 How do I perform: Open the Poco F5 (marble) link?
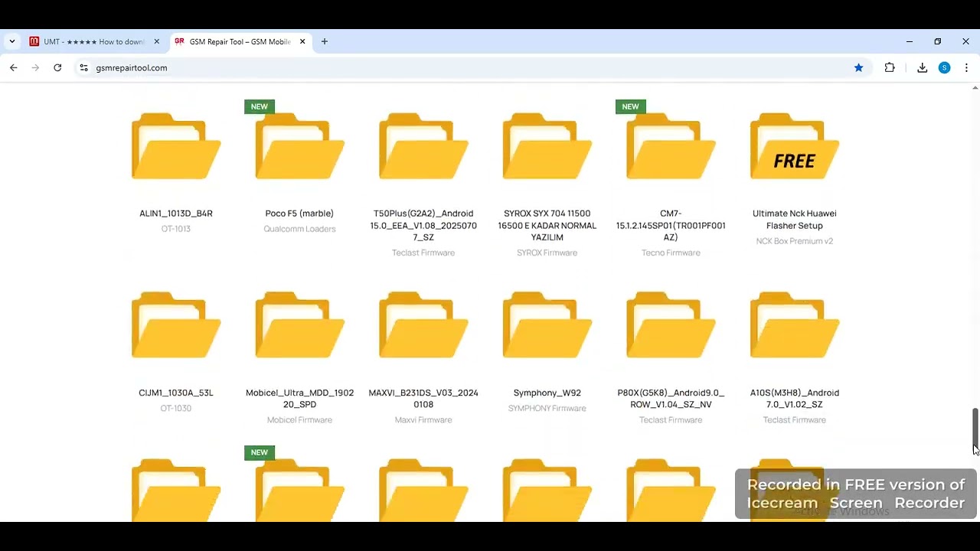click(299, 214)
